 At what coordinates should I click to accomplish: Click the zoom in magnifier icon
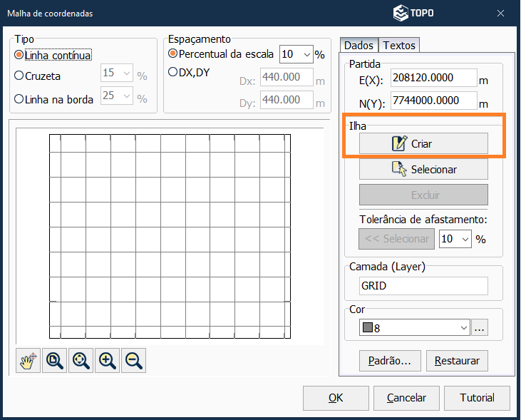pyautogui.click(x=108, y=361)
